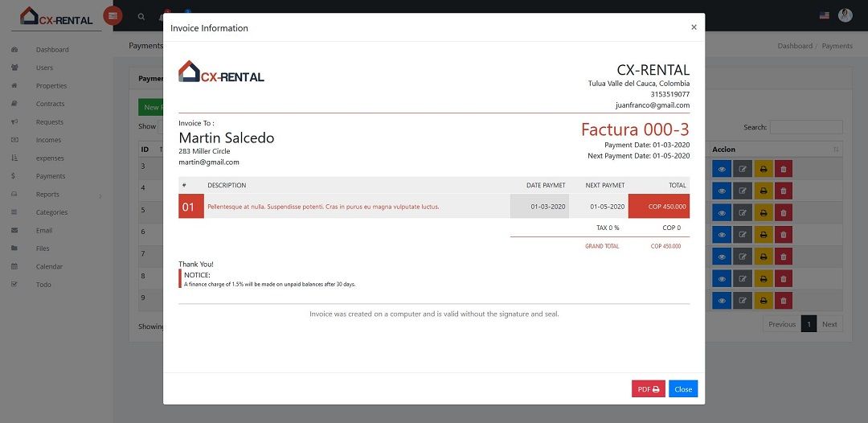Click the red sidebar menu toggle button
Viewport: 868px width, 423px height.
click(113, 15)
